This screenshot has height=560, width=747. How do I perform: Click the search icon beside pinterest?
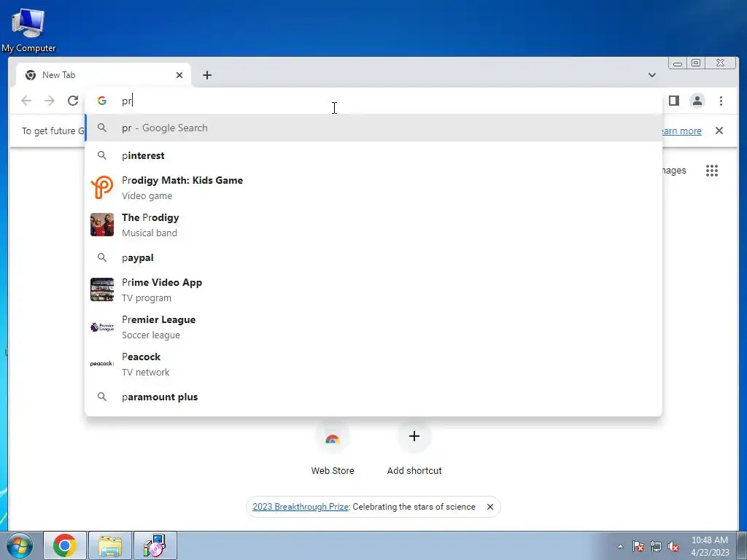click(x=102, y=155)
